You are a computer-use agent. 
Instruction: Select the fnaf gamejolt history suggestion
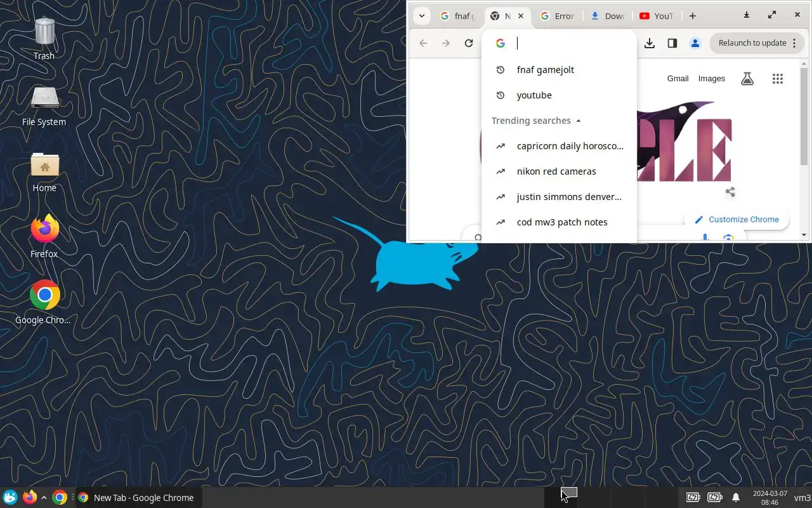559,70
